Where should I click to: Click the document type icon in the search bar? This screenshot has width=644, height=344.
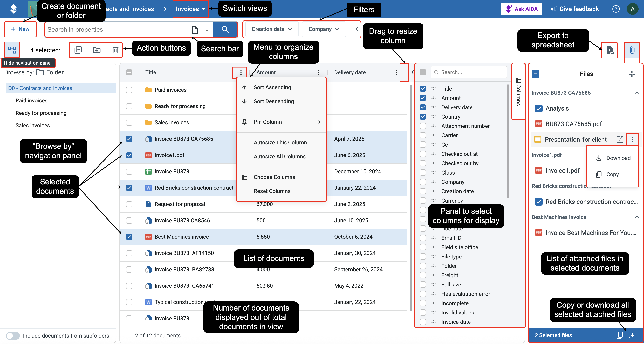click(195, 30)
